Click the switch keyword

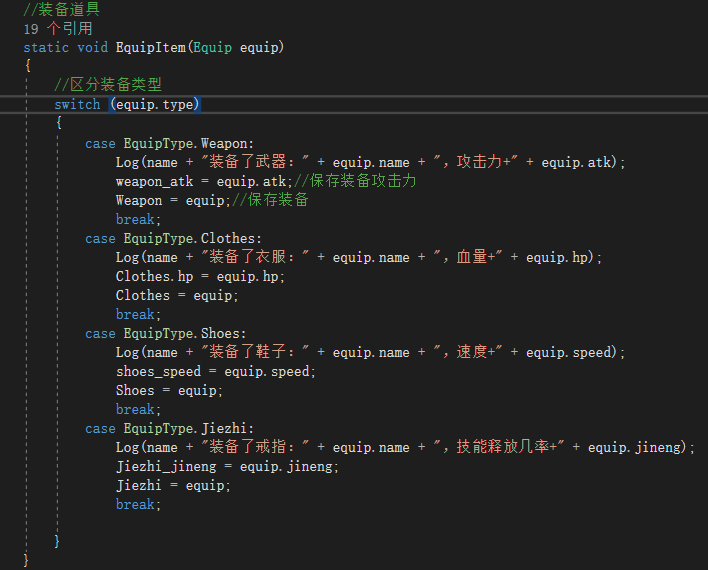77,104
